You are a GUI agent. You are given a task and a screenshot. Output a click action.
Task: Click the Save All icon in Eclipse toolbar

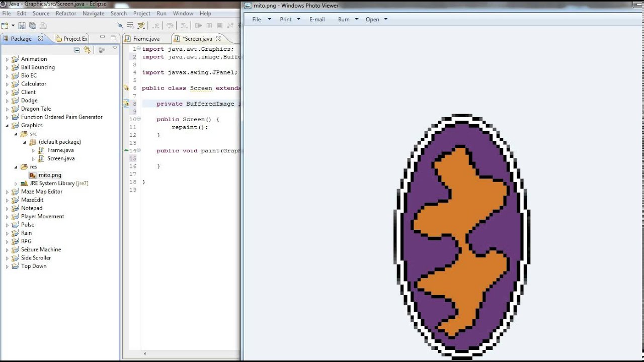33,26
